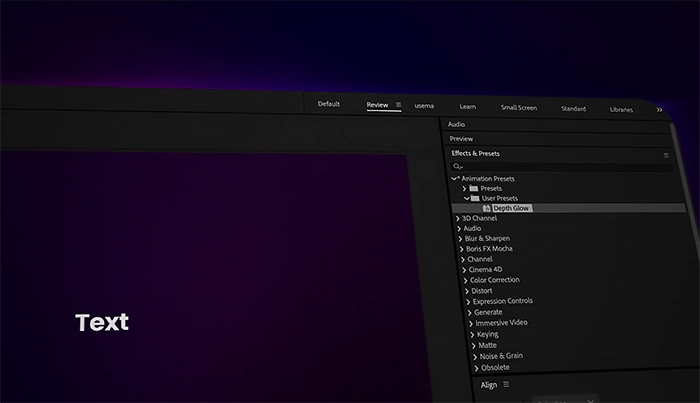Click the effects search magnifier icon

pyautogui.click(x=458, y=166)
